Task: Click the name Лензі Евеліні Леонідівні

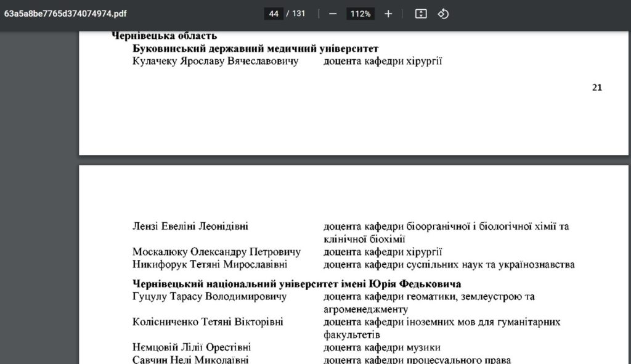Action: [x=190, y=226]
